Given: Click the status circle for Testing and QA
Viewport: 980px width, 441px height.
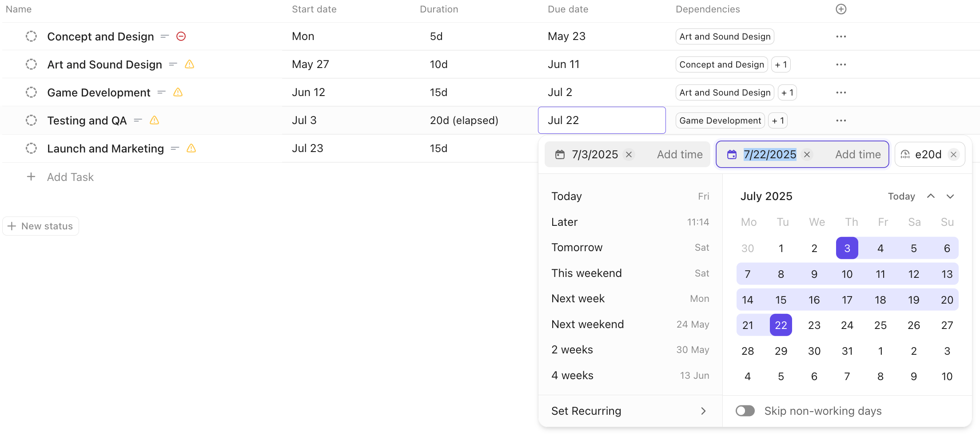Looking at the screenshot, I should (31, 120).
